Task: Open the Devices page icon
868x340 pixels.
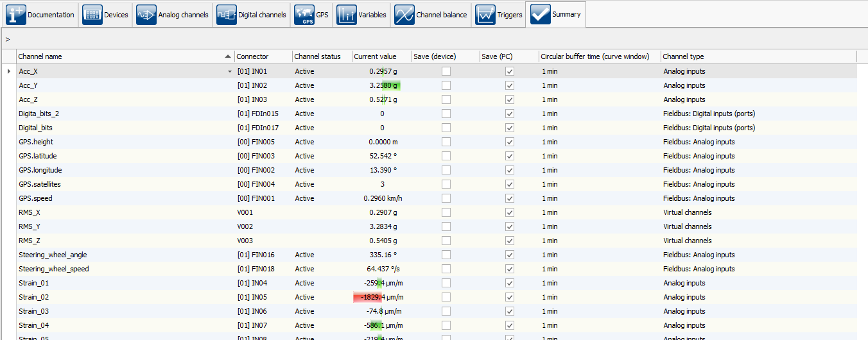Action: (x=92, y=15)
